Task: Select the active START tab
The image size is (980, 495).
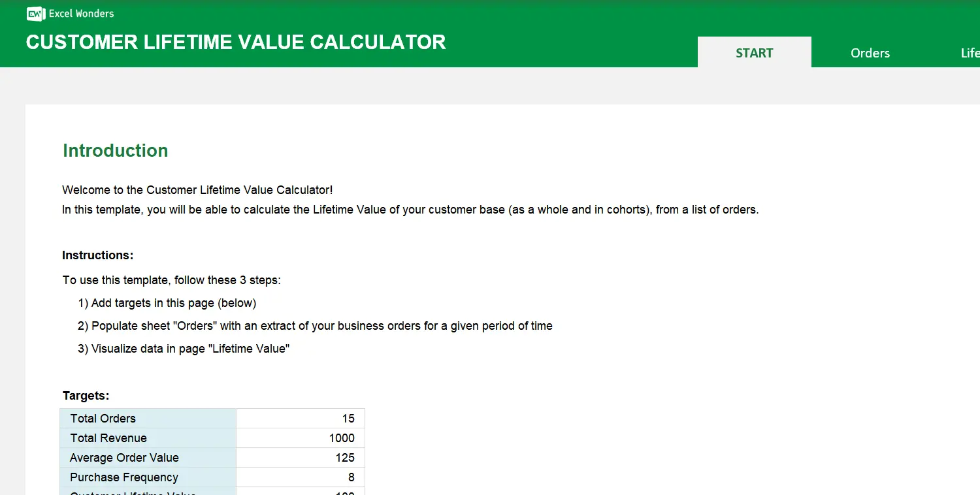Action: (754, 53)
